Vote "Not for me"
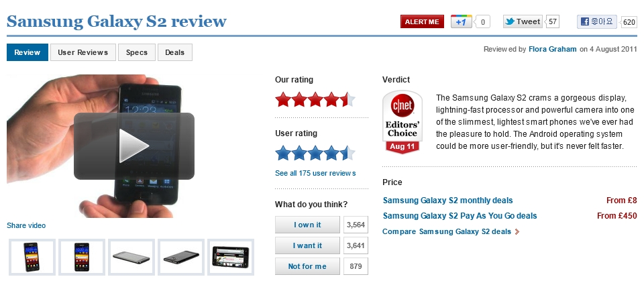 [307, 266]
